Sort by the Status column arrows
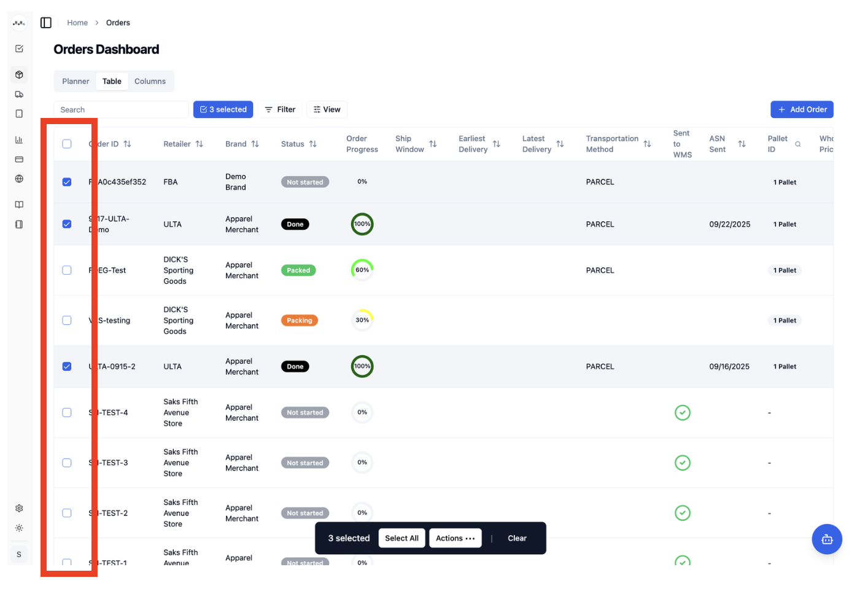The width and height of the screenshot is (868, 591). point(313,144)
